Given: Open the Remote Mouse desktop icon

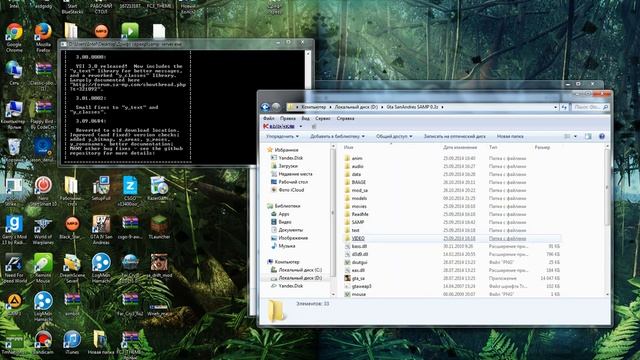Looking at the screenshot, I should click(43, 267).
